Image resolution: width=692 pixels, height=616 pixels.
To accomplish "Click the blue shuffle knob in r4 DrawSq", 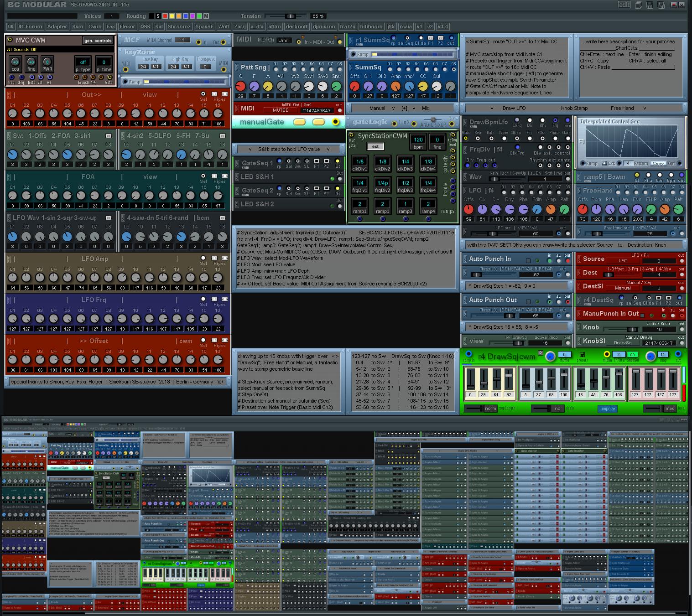I will click(551, 356).
